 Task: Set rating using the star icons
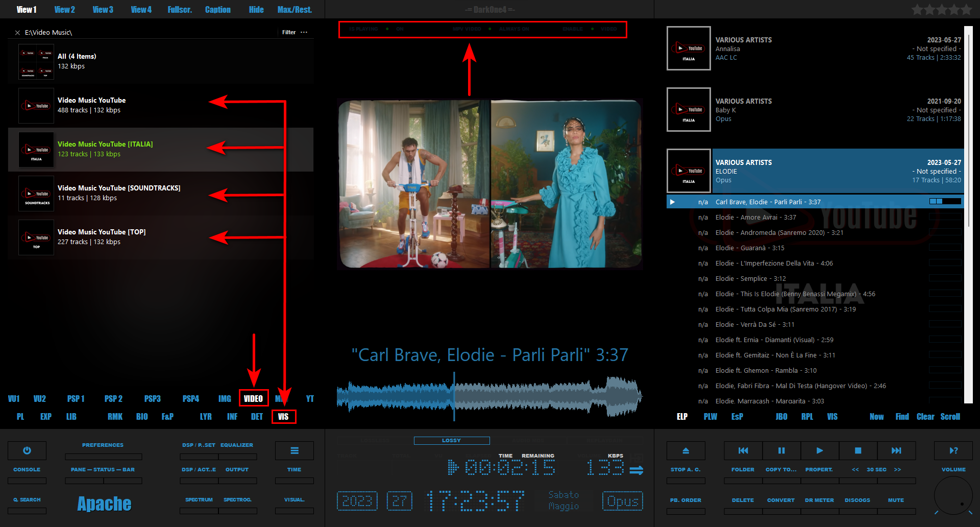(x=942, y=10)
